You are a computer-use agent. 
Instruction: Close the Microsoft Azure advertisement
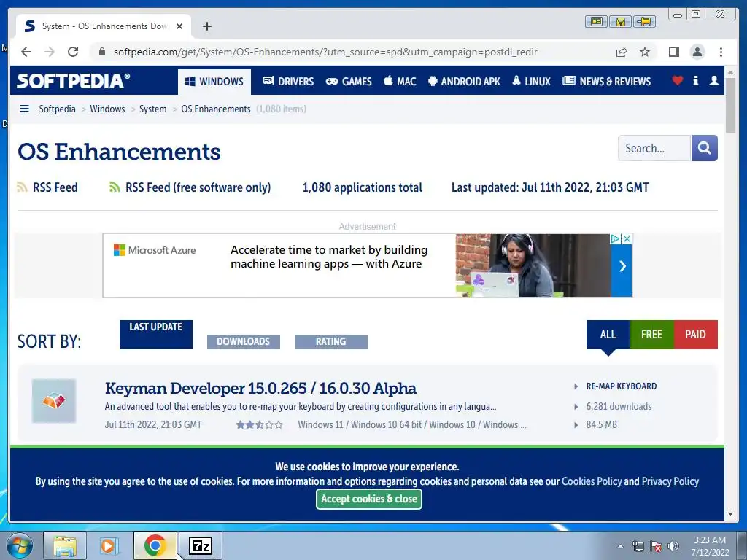click(627, 238)
